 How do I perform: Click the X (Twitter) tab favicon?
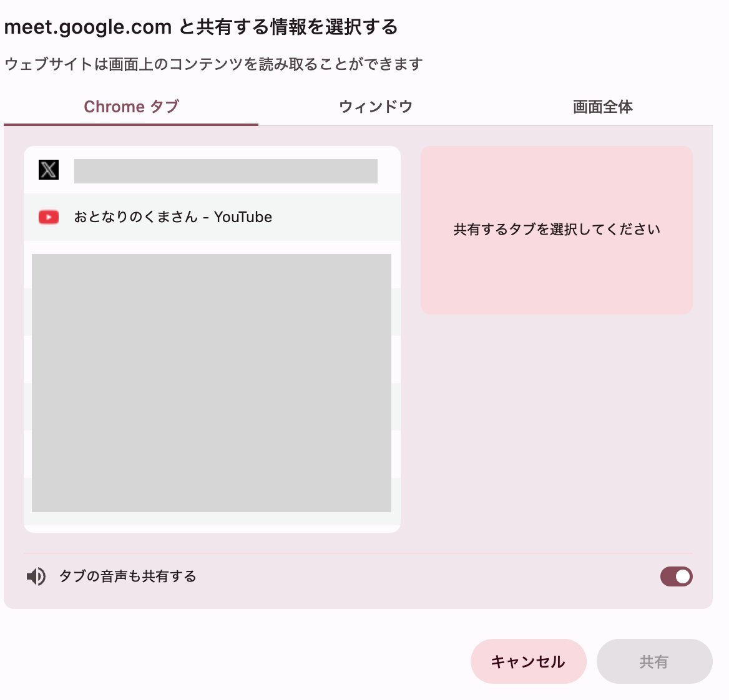pyautogui.click(x=48, y=170)
